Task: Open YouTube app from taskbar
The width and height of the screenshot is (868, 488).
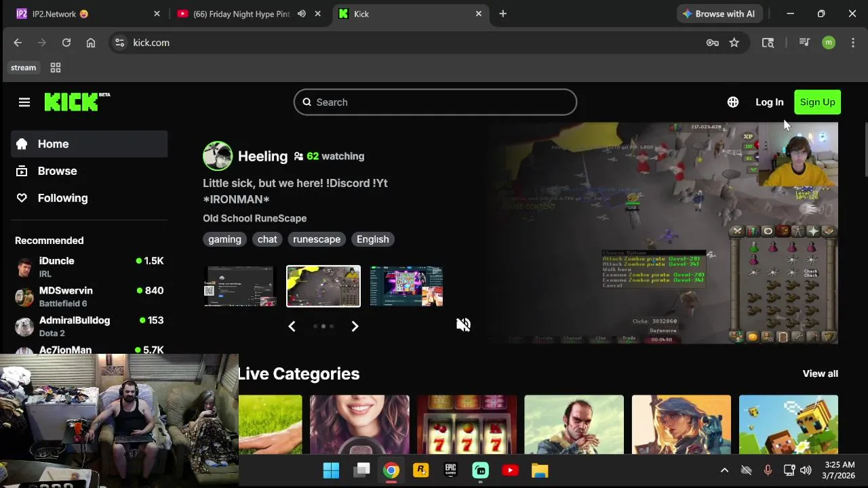Action: click(x=510, y=470)
